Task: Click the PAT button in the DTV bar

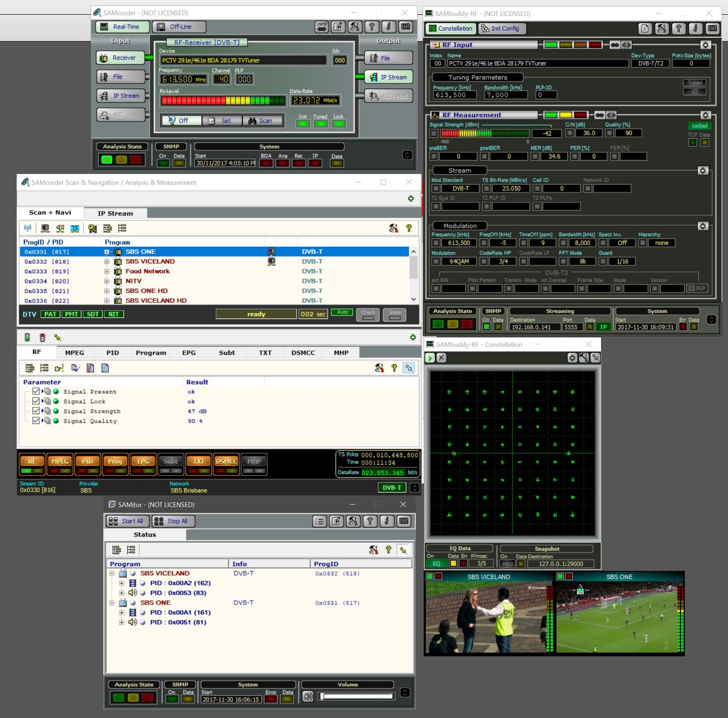Action: [x=50, y=314]
